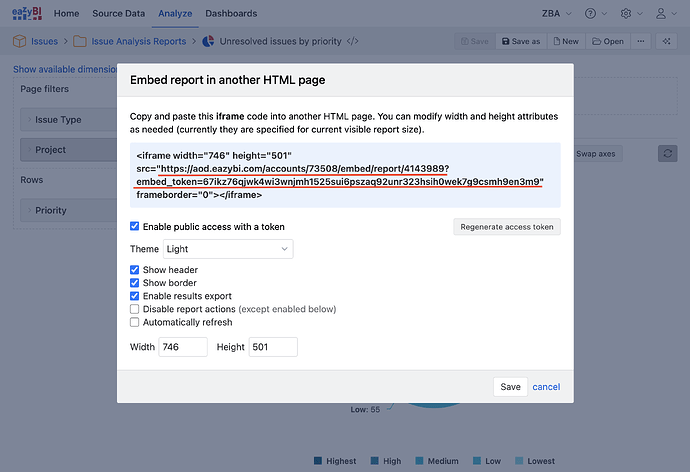Click the Highest legend color swatch
Screen dimensions: 690x472
click(318, 461)
